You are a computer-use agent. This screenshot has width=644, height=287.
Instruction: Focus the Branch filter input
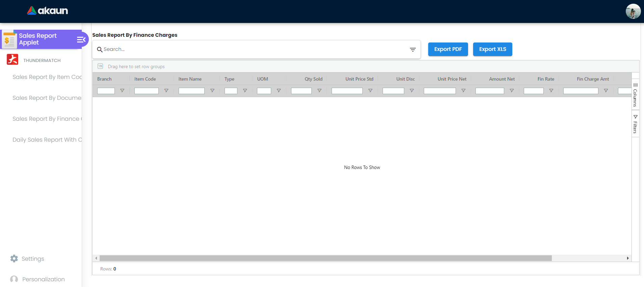pyautogui.click(x=106, y=91)
